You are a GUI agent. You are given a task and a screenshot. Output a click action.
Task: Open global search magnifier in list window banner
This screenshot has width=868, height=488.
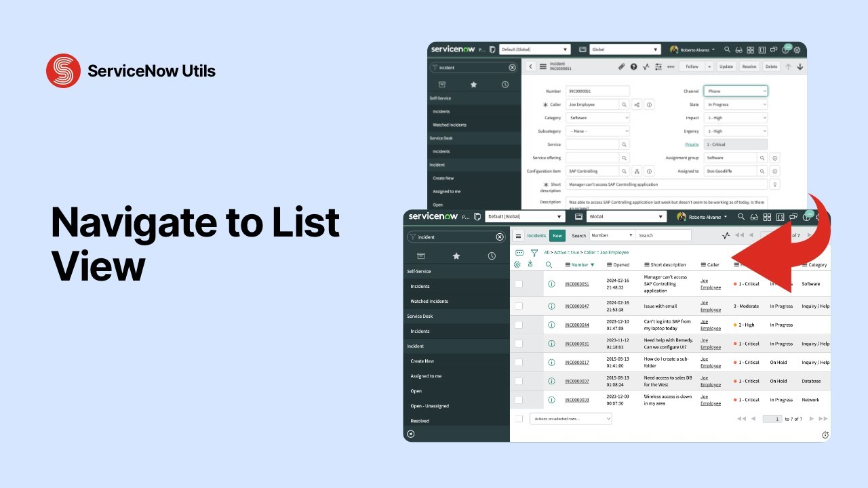click(742, 217)
